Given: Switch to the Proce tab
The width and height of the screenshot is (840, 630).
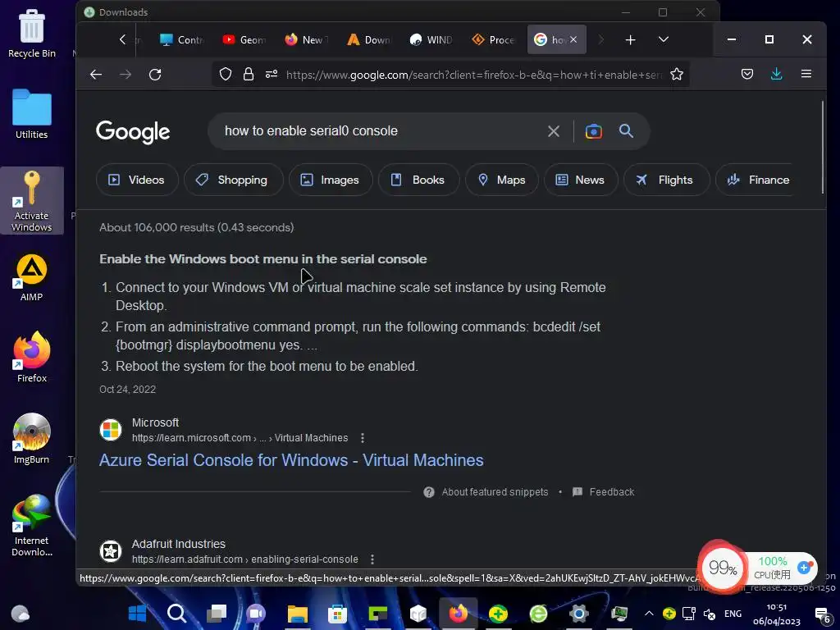Looking at the screenshot, I should (493, 39).
